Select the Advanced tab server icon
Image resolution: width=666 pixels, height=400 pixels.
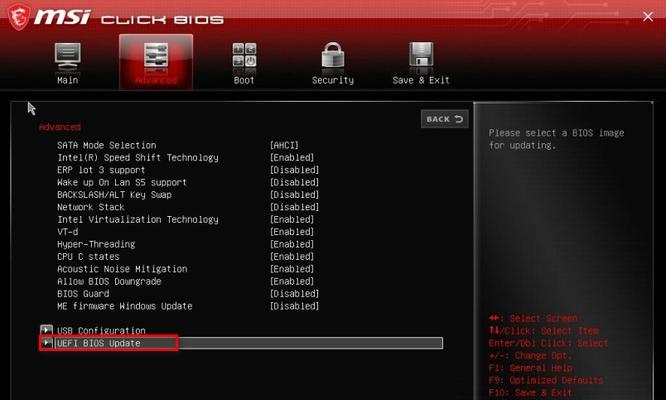pos(156,56)
